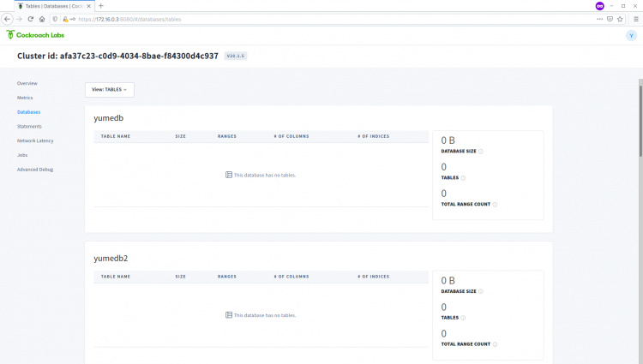
Task: Switch to Metrics in the sidebar
Action: [25, 98]
